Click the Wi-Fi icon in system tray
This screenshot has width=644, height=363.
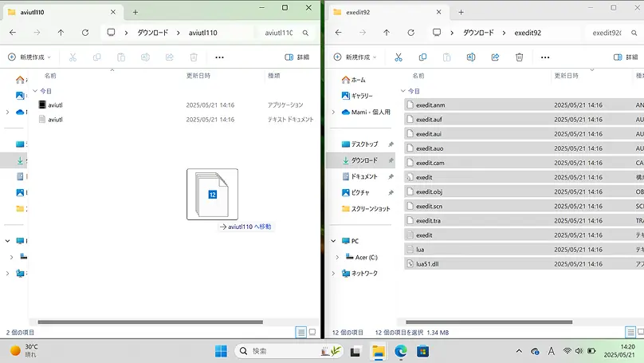(x=567, y=351)
